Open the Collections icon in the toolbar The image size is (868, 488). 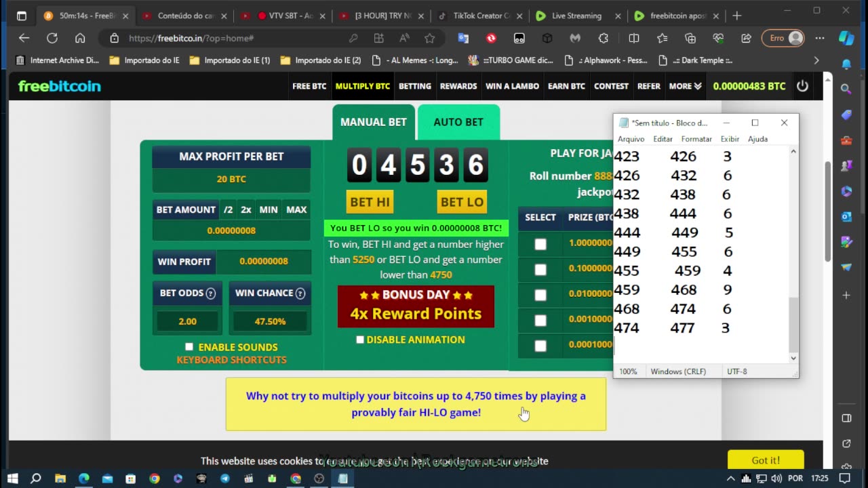coord(690,39)
